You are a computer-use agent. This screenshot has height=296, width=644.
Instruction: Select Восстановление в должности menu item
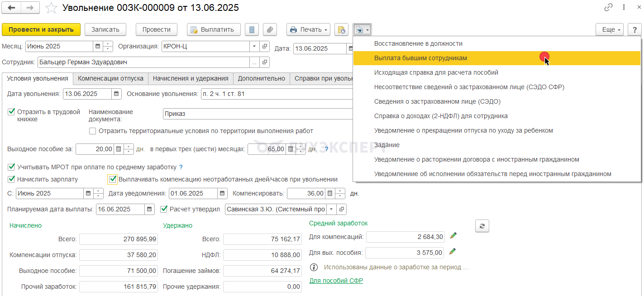coord(497,43)
